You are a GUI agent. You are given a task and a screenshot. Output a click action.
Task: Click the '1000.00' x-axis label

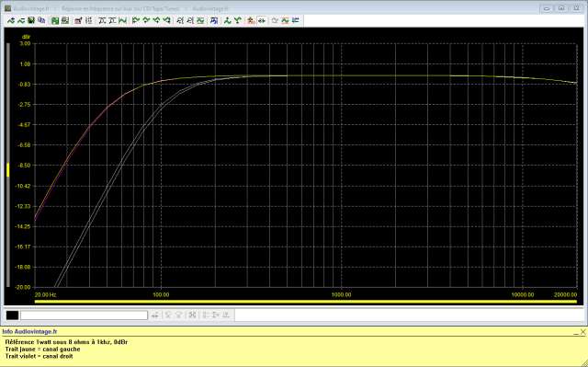(341, 295)
